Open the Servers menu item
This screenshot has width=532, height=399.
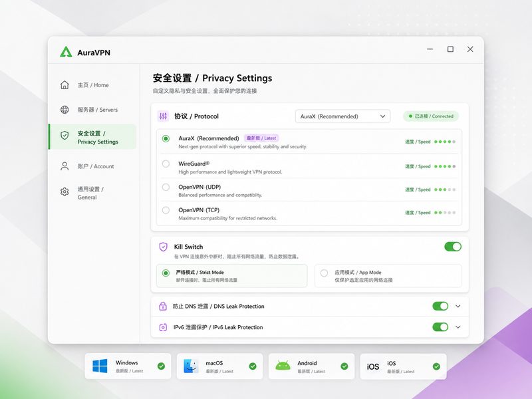[92, 110]
